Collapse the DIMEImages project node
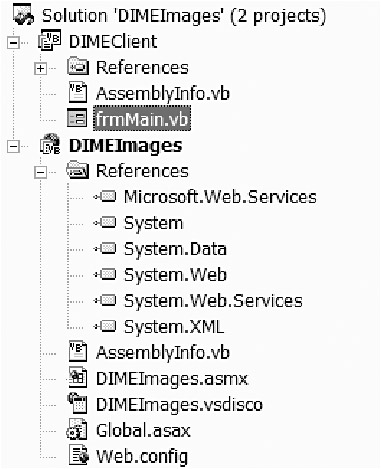This screenshot has width=381, height=469. 13,146
